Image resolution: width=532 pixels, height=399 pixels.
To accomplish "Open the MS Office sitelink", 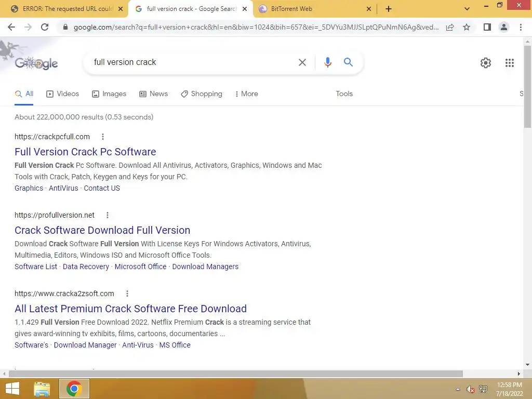I will (175, 345).
